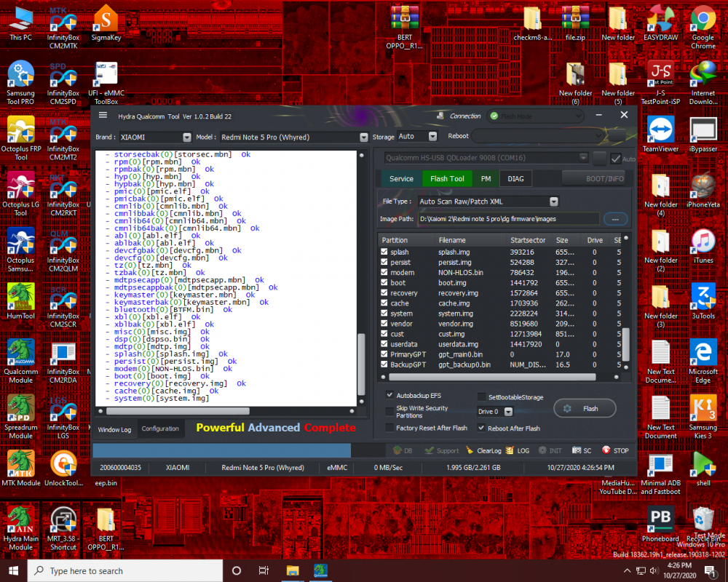Open the Reboot mode dropdown
This screenshot has width=728, height=582.
tap(538, 136)
